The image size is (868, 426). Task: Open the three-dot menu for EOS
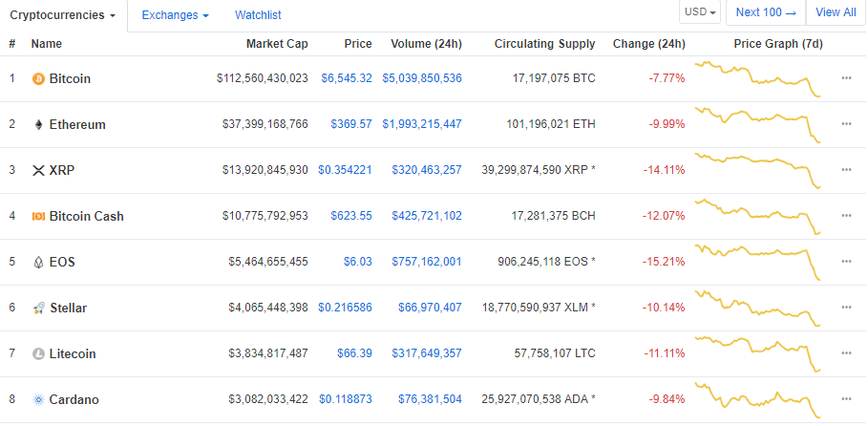(846, 262)
